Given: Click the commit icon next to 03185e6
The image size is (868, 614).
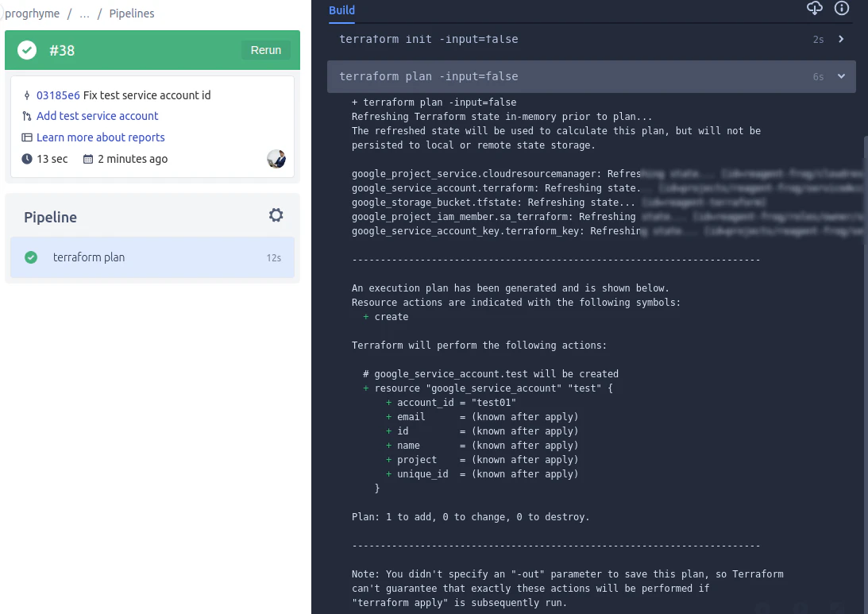Looking at the screenshot, I should coord(26,95).
